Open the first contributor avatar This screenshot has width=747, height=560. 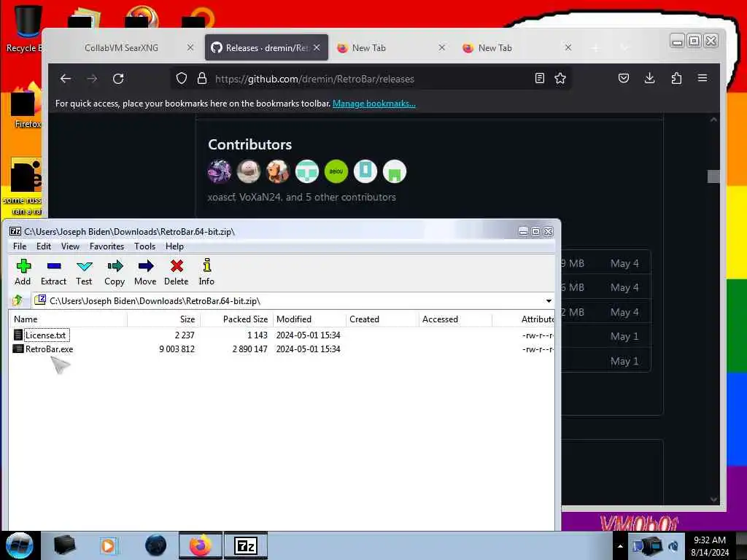click(x=220, y=171)
